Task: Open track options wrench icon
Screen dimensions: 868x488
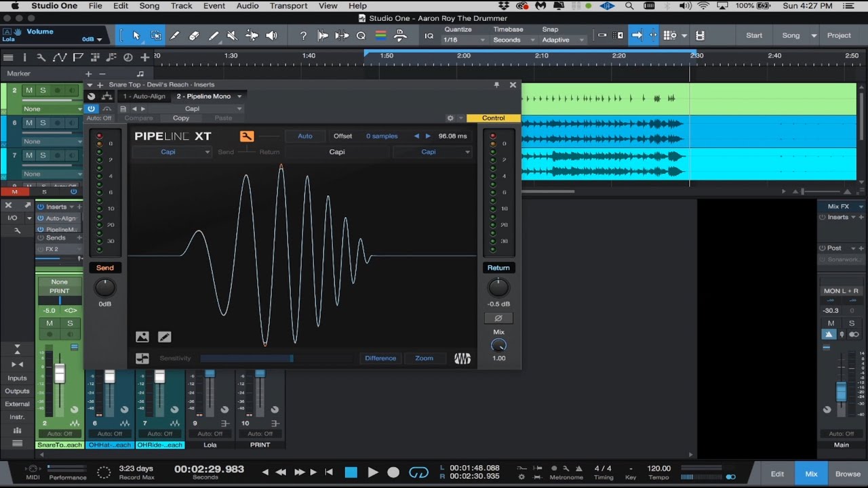Action: (41, 58)
